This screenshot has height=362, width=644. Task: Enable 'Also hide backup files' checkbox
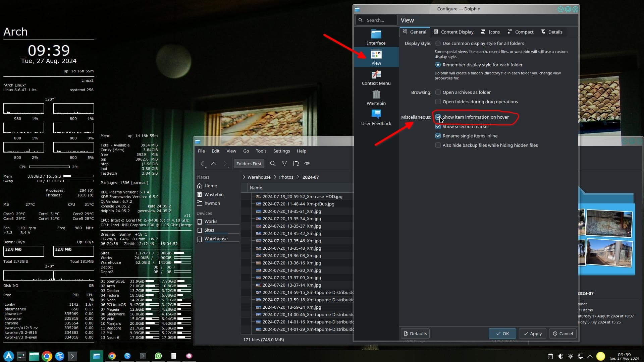[438, 145]
